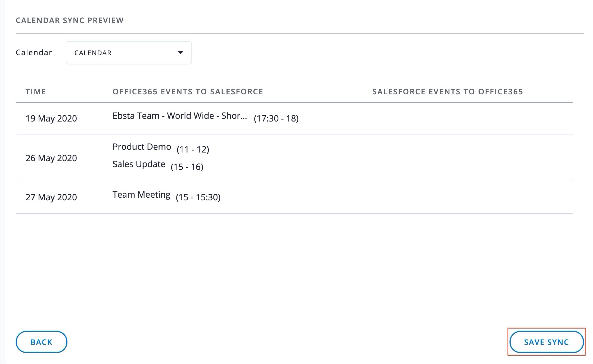Select Salesforce Events to Office365 header
The height and width of the screenshot is (364, 593).
448,92
